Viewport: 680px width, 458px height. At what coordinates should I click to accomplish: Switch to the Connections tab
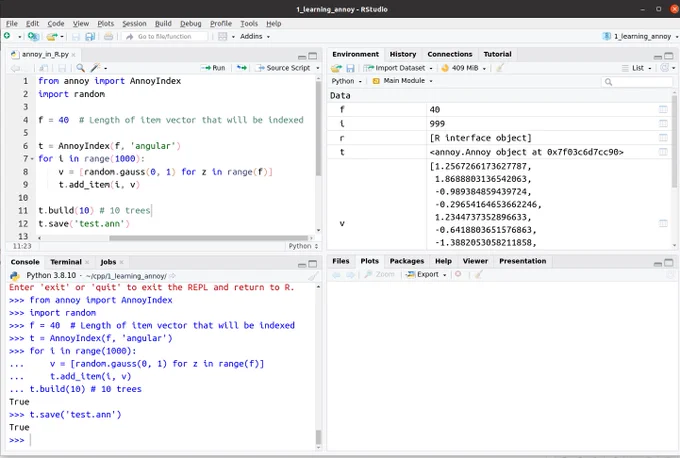coord(450,54)
